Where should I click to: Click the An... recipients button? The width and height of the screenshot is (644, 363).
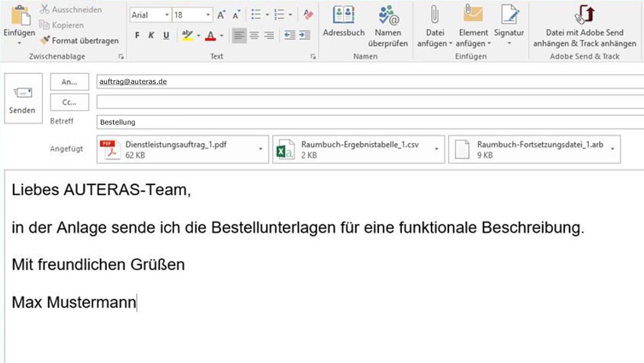tap(69, 81)
